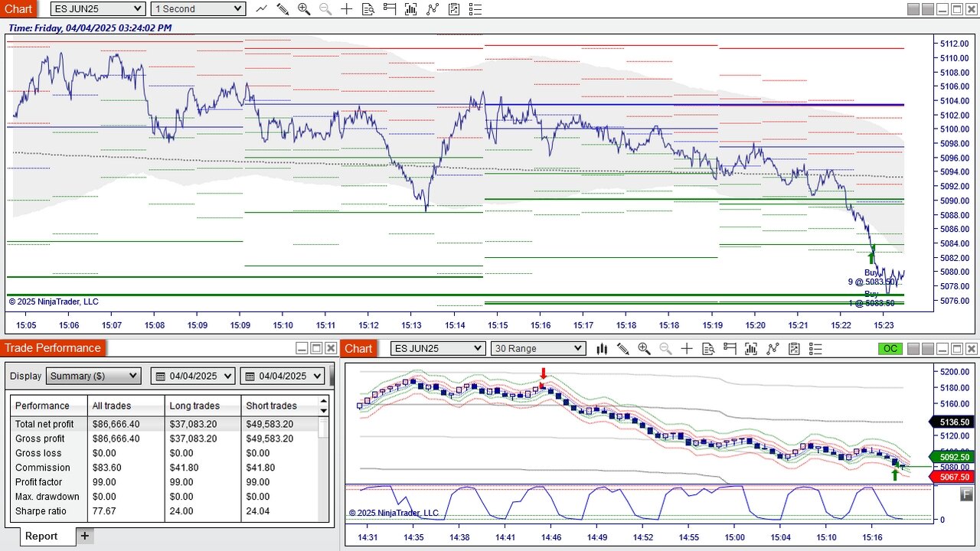Zoom out on the bottom chart

coord(665,348)
